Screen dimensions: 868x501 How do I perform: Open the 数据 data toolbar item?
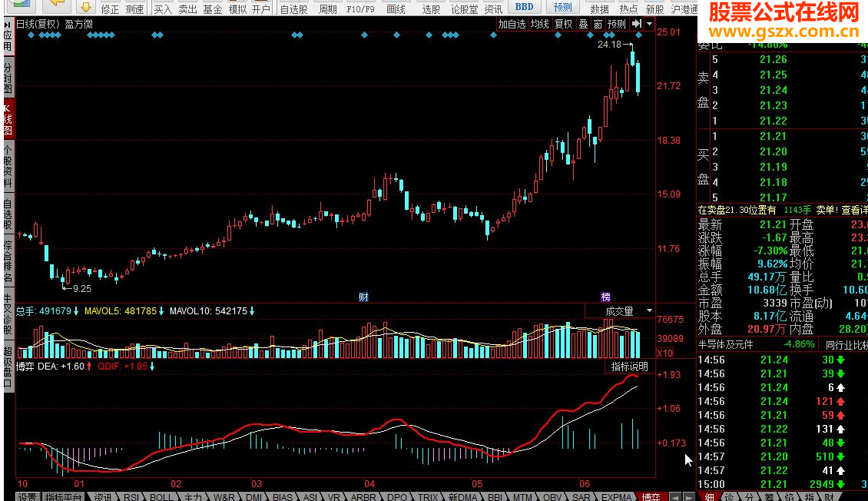[599, 7]
